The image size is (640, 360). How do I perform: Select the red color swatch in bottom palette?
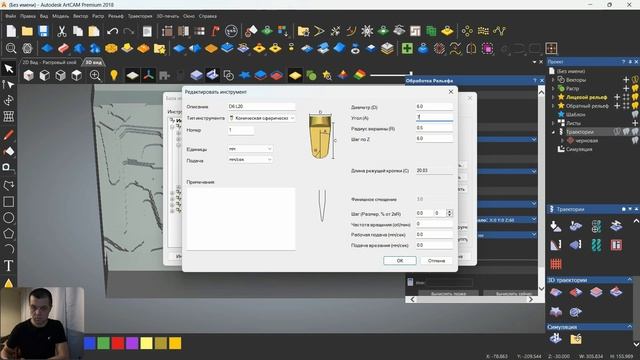[x=118, y=343]
